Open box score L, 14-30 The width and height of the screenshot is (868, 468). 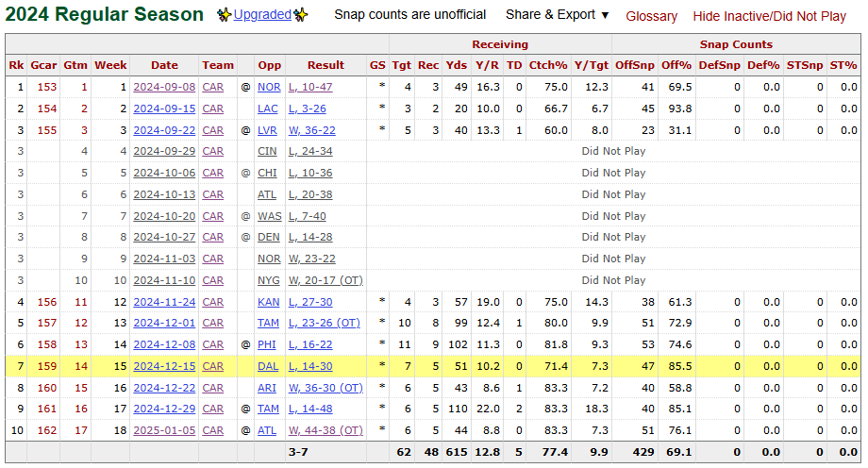pyautogui.click(x=310, y=366)
